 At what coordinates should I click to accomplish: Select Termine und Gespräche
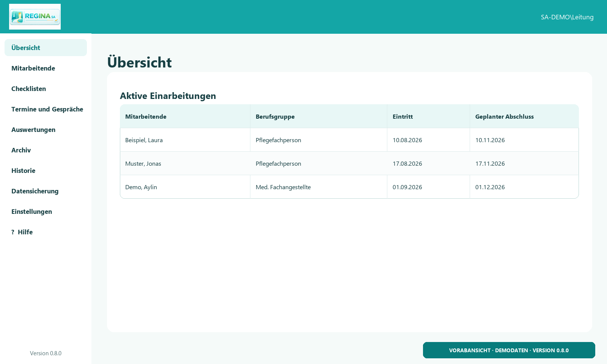46,109
